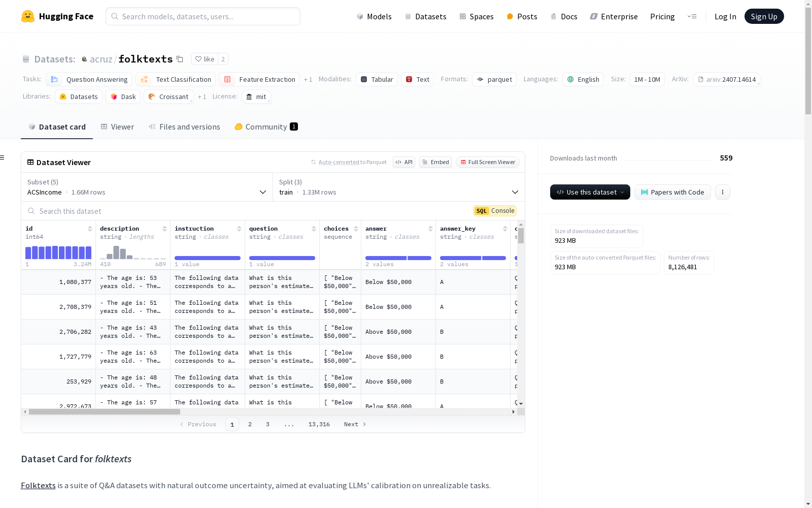Image resolution: width=812 pixels, height=508 pixels.
Task: Sort by the question column
Action: coord(314,229)
